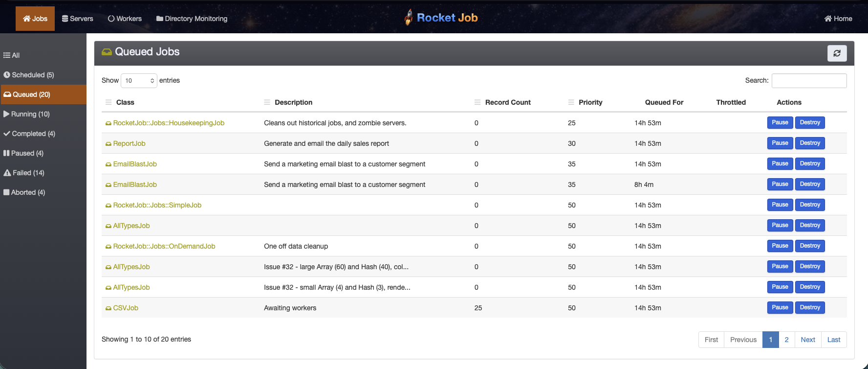Open the Workers tab
This screenshot has width=868, height=369.
125,19
